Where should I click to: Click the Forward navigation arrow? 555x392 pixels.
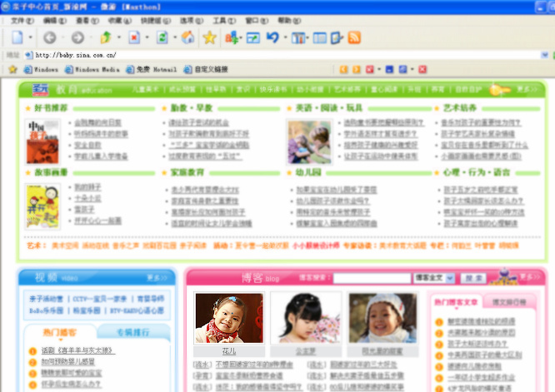77,37
